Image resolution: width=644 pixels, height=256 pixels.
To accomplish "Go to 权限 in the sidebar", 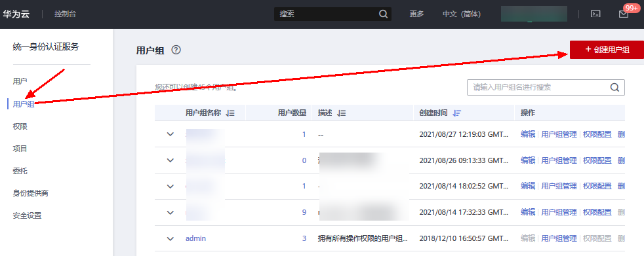I will 20,126.
